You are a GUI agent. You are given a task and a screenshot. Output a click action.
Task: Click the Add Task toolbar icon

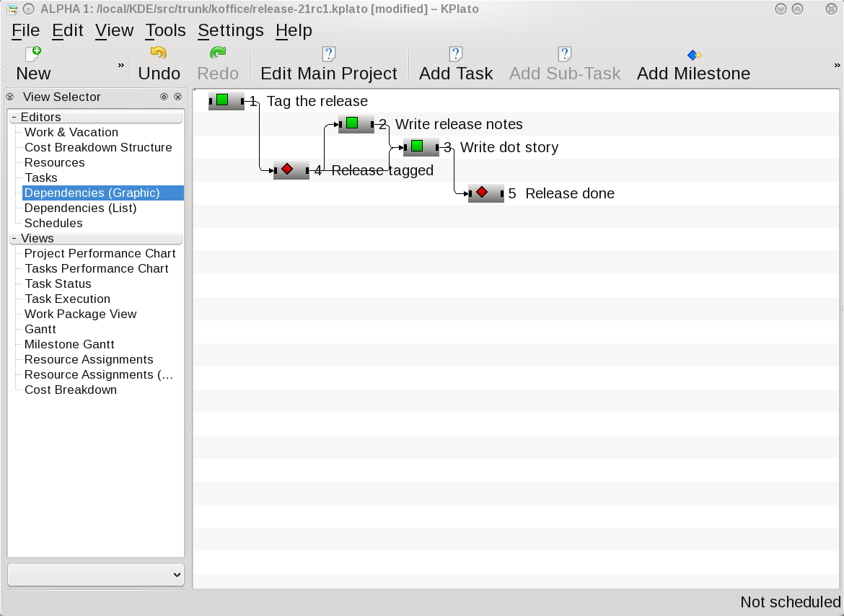click(x=455, y=54)
